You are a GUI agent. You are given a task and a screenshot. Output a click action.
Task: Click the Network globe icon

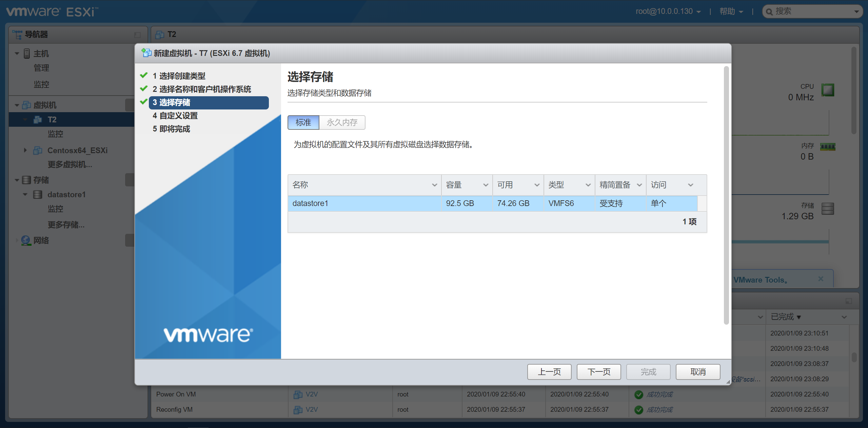[26, 240]
